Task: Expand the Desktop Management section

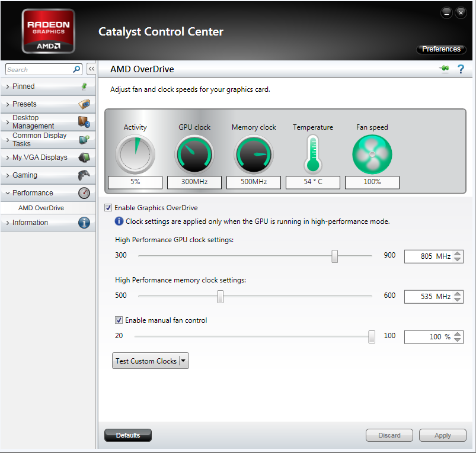Action: [x=8, y=122]
